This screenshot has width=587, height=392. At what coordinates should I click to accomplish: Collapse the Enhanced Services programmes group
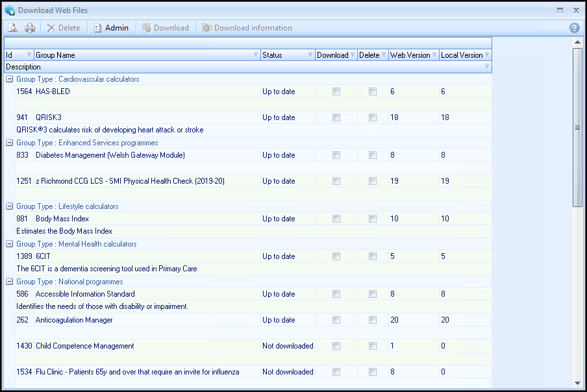pyautogui.click(x=10, y=143)
